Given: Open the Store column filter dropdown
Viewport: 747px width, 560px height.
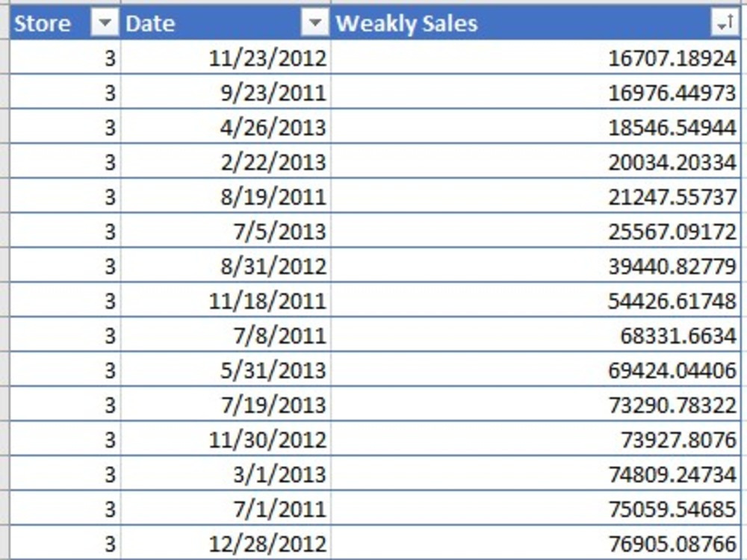Looking at the screenshot, I should (105, 23).
